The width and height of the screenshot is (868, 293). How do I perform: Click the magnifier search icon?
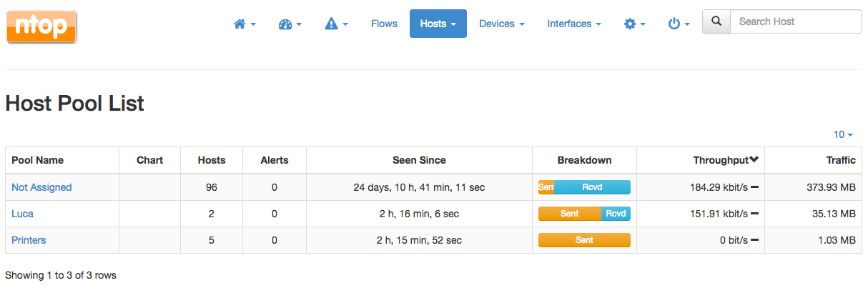pyautogui.click(x=716, y=21)
